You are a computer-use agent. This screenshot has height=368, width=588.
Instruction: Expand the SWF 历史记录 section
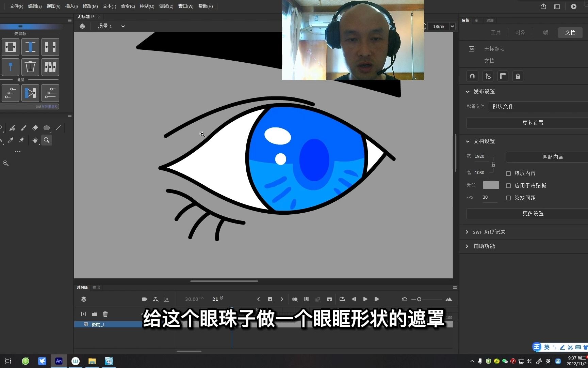point(467,232)
